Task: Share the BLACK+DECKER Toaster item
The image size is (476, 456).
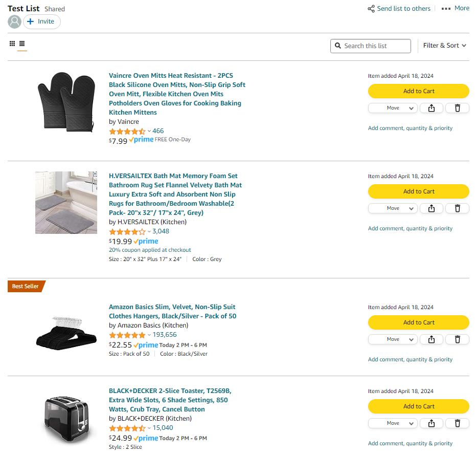Action: tap(432, 423)
